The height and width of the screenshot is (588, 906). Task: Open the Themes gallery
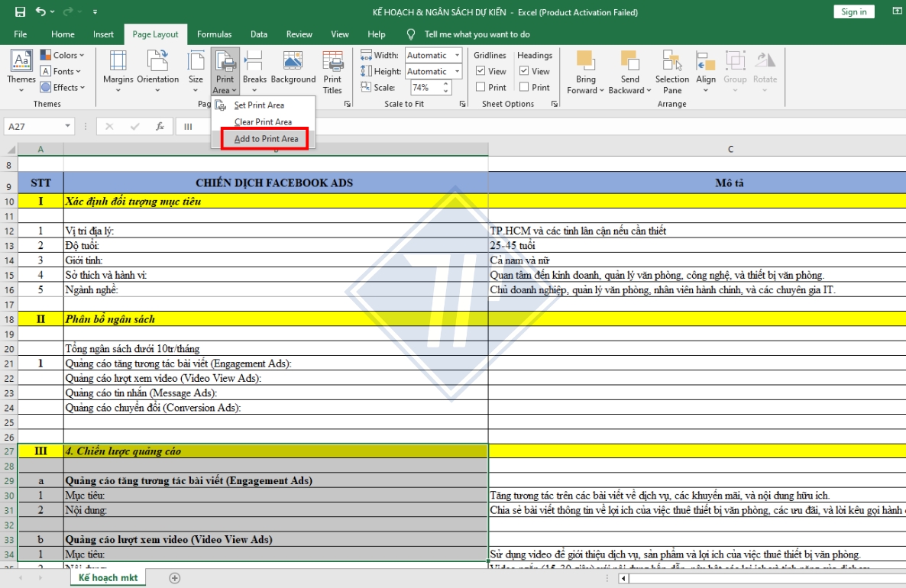21,70
